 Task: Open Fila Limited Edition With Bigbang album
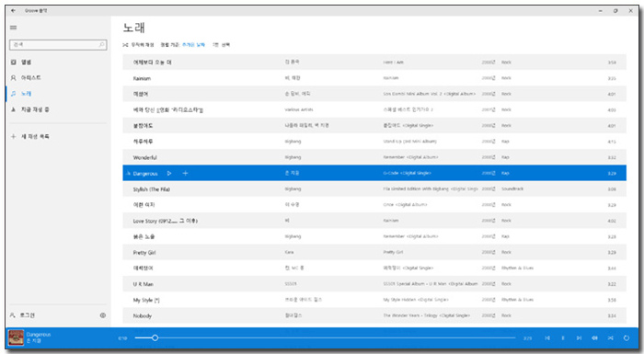click(431, 188)
